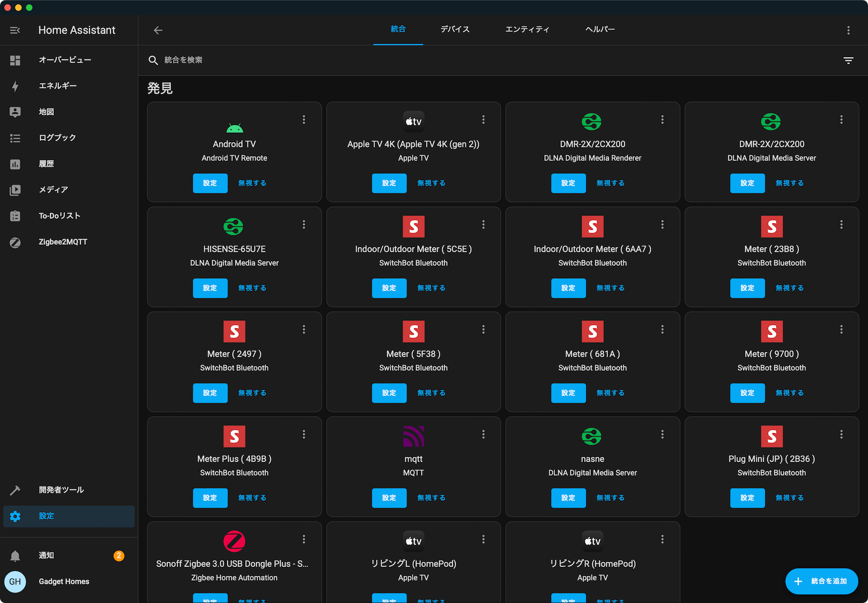Switch to the デバイス tab
The height and width of the screenshot is (603, 868).
pyautogui.click(x=455, y=29)
